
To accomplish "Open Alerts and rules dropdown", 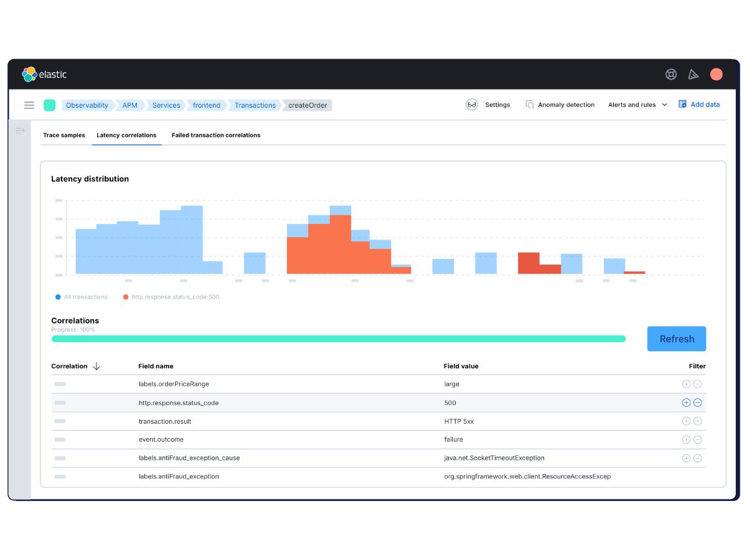I will [x=637, y=105].
